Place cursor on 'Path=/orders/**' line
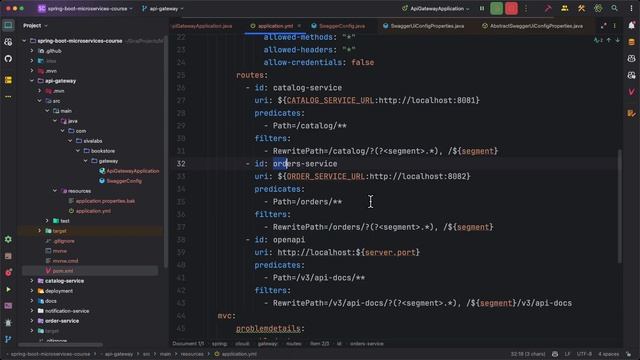 [307, 202]
